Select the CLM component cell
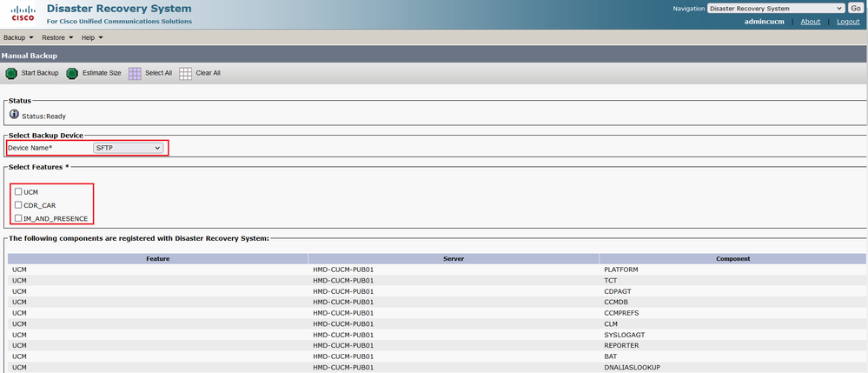 611,323
